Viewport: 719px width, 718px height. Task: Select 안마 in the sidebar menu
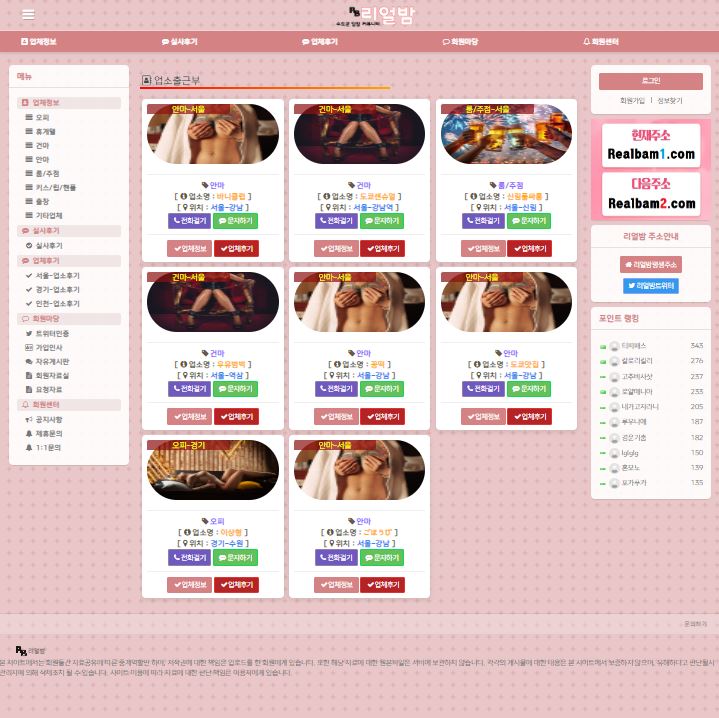37,160
